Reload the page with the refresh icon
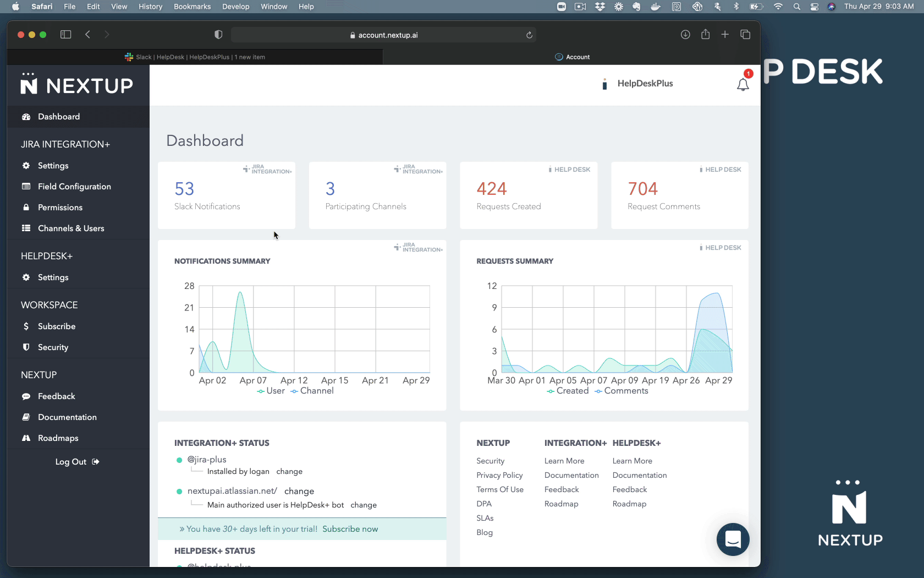 pos(529,35)
